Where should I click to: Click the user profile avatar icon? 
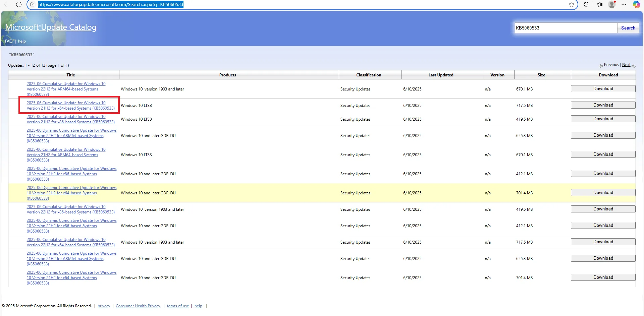612,4
